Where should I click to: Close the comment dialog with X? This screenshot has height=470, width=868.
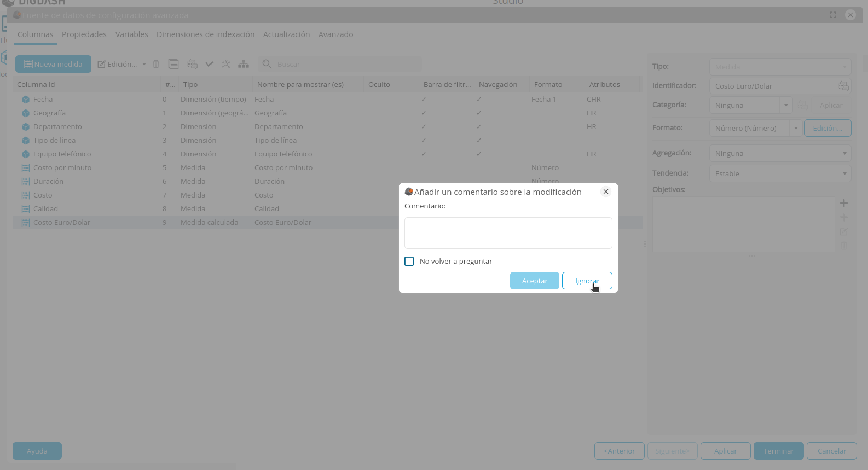[x=606, y=192]
